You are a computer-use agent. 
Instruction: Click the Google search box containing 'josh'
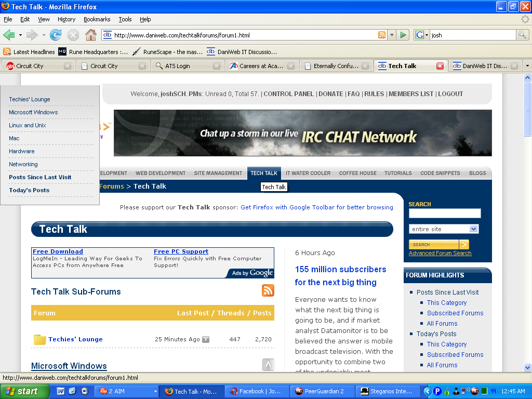pos(473,35)
